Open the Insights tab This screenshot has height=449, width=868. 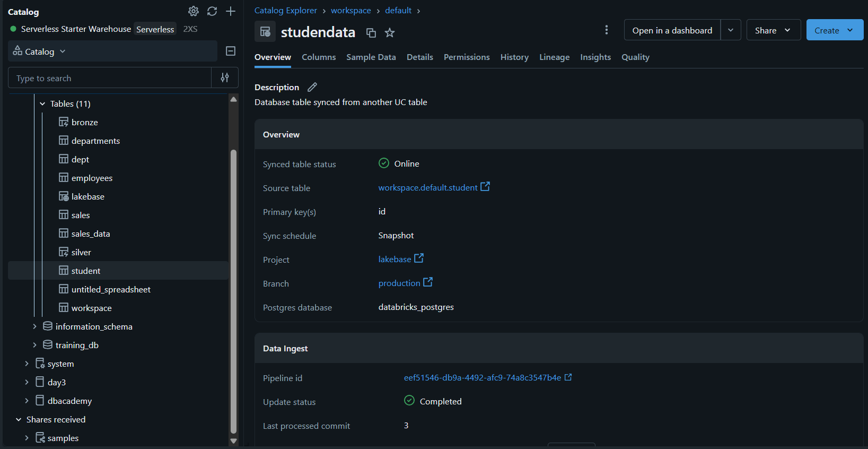[x=595, y=57]
